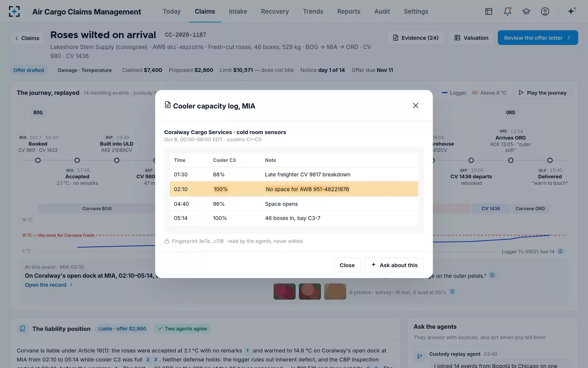Click the 'Offer due Nov 11' text
This screenshot has height=368, width=588.
[x=372, y=70]
